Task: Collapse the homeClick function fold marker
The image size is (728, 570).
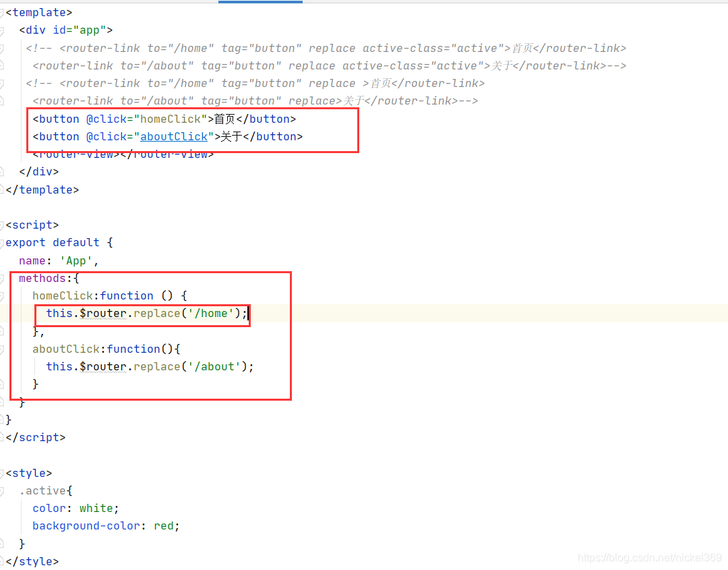Action: click(x=2, y=296)
